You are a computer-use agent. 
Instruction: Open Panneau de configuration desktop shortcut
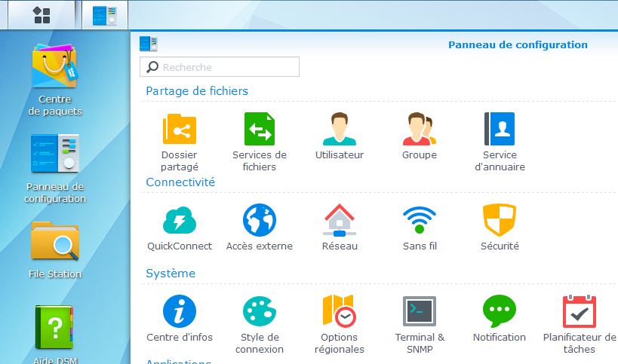tap(55, 168)
